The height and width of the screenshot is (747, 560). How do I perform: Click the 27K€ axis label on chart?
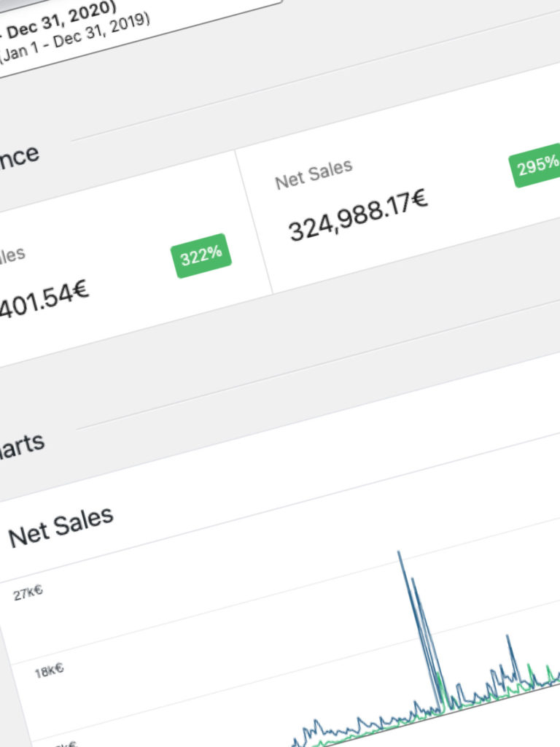[x=28, y=594]
